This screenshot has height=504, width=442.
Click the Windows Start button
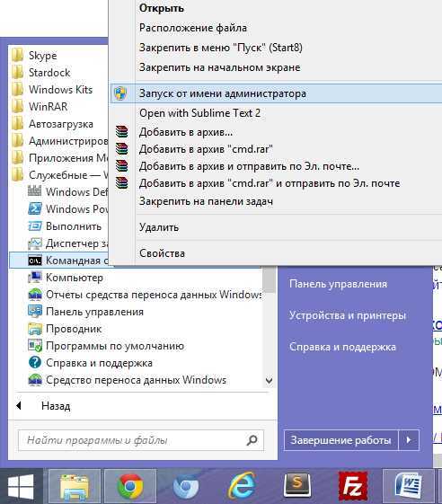pos(21,486)
